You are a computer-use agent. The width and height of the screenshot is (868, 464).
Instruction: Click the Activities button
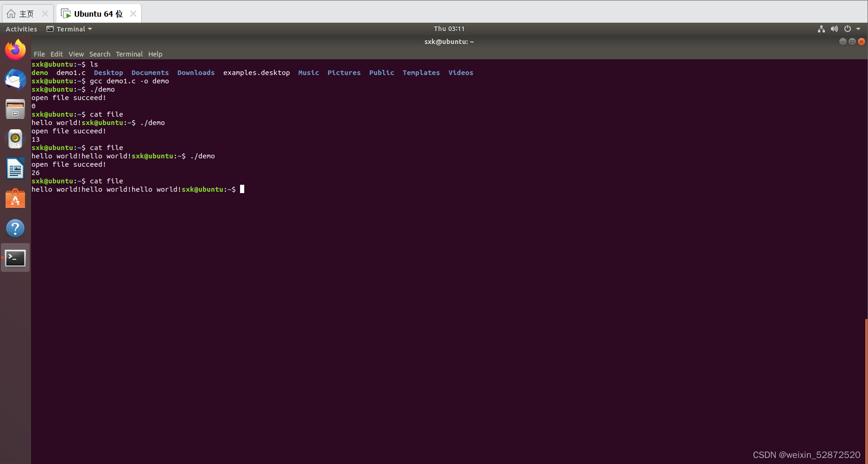click(x=21, y=29)
